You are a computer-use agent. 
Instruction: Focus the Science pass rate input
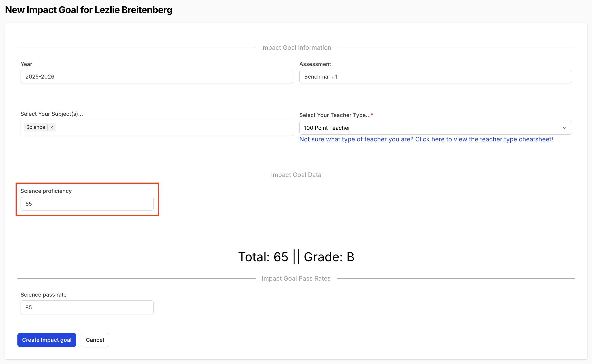point(87,307)
